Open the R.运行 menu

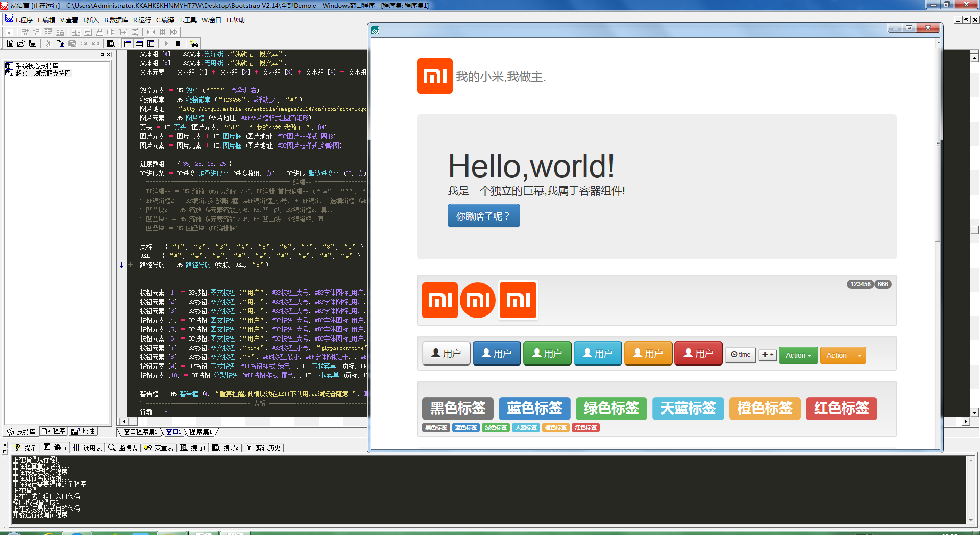coord(142,20)
